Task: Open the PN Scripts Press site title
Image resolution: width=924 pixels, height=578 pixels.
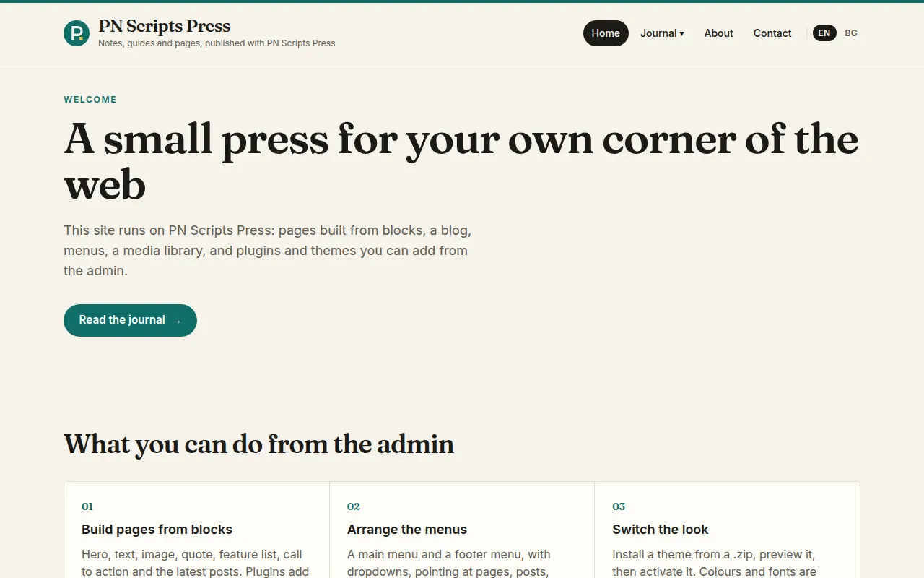Action: point(165,26)
